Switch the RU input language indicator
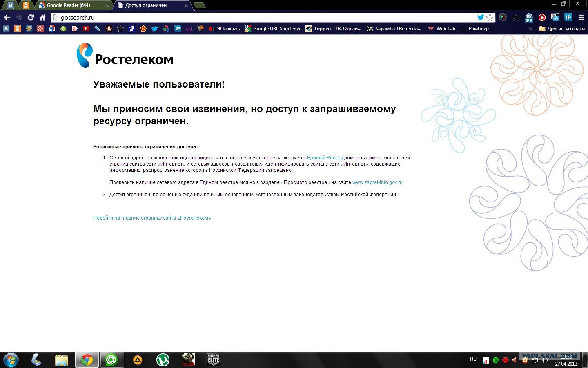 pos(473,359)
